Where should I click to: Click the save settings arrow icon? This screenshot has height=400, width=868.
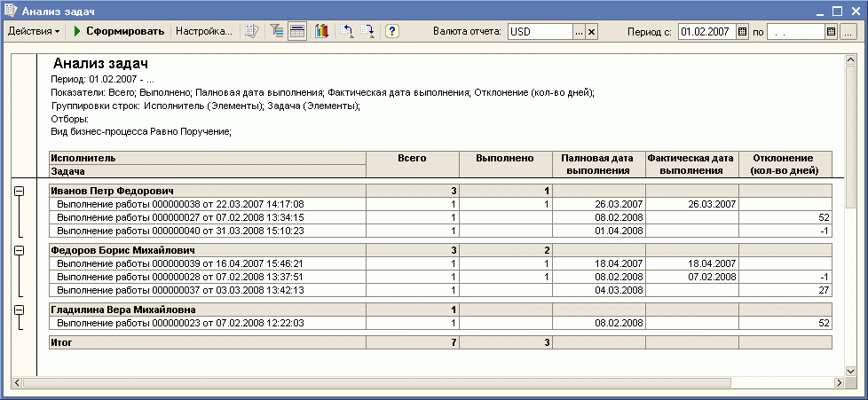(x=368, y=31)
